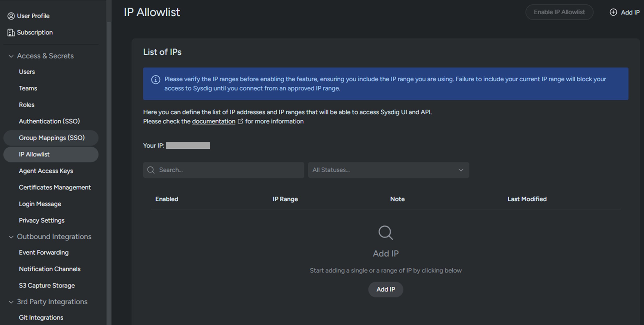Sort by Last Modified column header
Viewport: 644px width, 325px height.
527,199
